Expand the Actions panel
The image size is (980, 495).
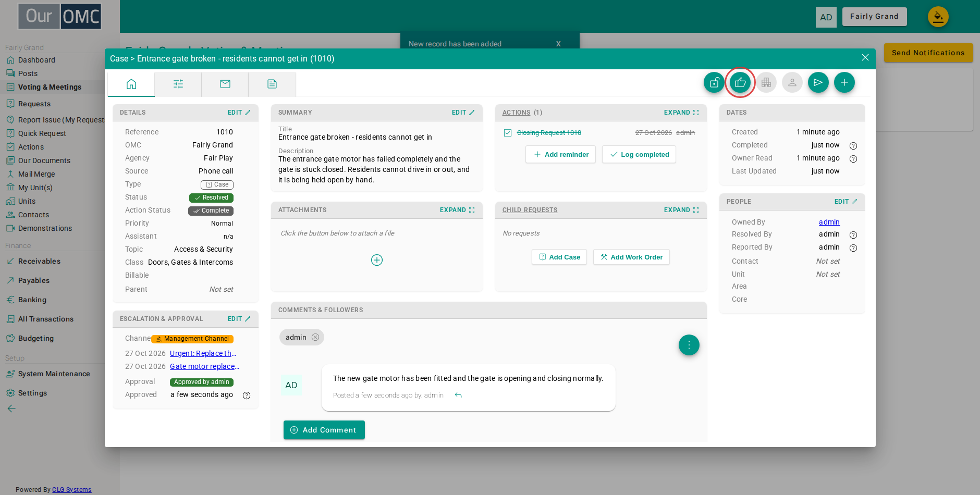tap(681, 113)
